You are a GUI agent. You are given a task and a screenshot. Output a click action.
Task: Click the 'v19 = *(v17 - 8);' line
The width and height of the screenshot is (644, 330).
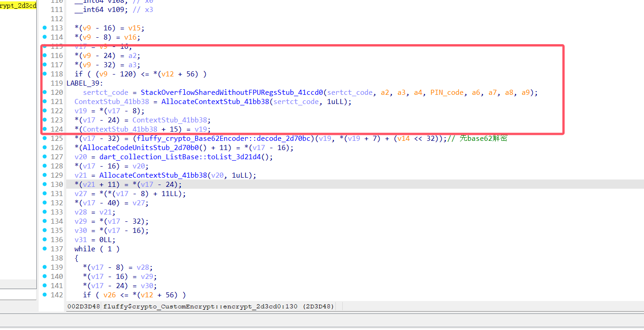point(109,111)
